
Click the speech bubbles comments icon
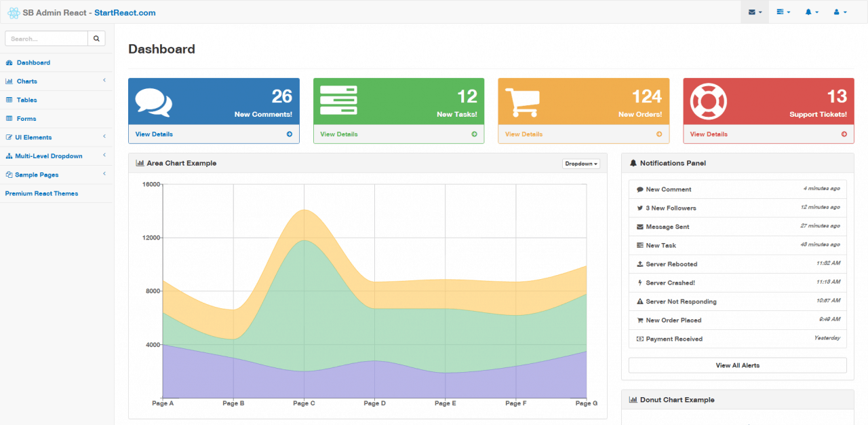click(154, 103)
